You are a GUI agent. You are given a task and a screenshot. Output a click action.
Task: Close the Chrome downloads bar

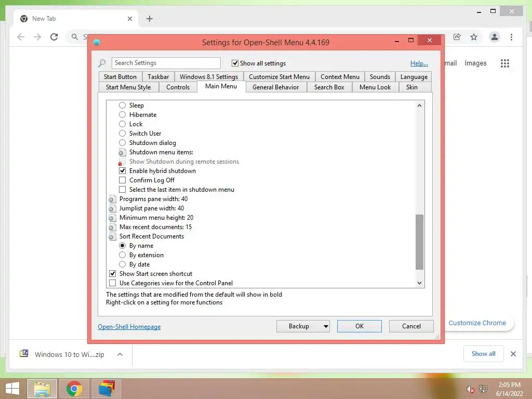[513, 354]
